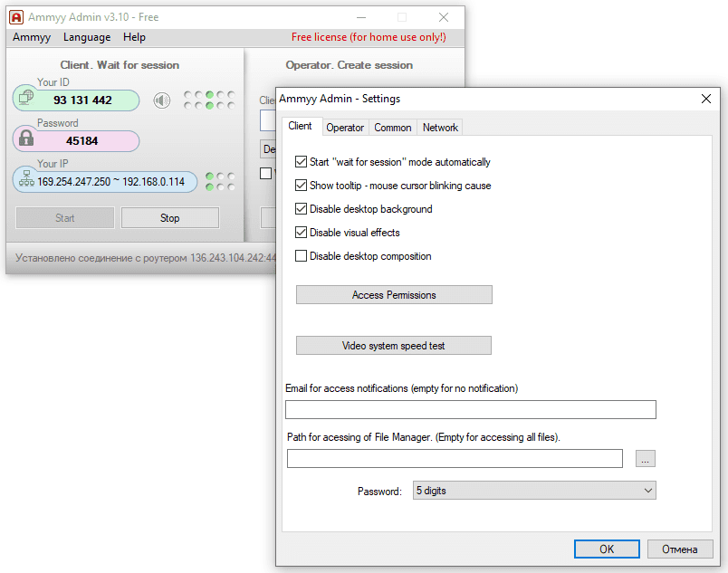Browse for File Manager path with ... button
The width and height of the screenshot is (728, 573).
pos(646,458)
